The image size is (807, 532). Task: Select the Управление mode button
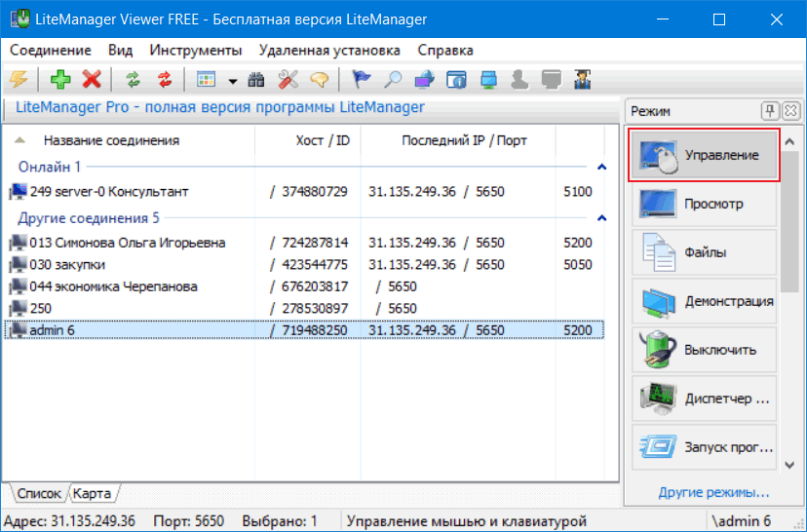704,155
